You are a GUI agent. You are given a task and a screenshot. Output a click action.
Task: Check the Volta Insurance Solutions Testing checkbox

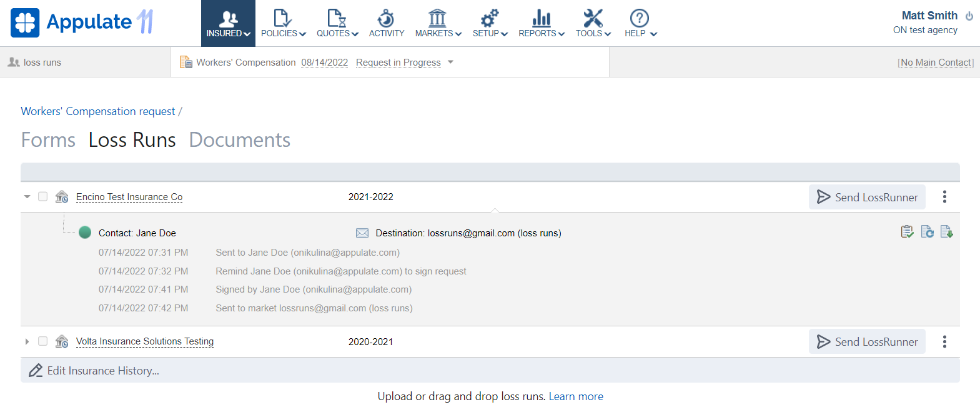[42, 341]
